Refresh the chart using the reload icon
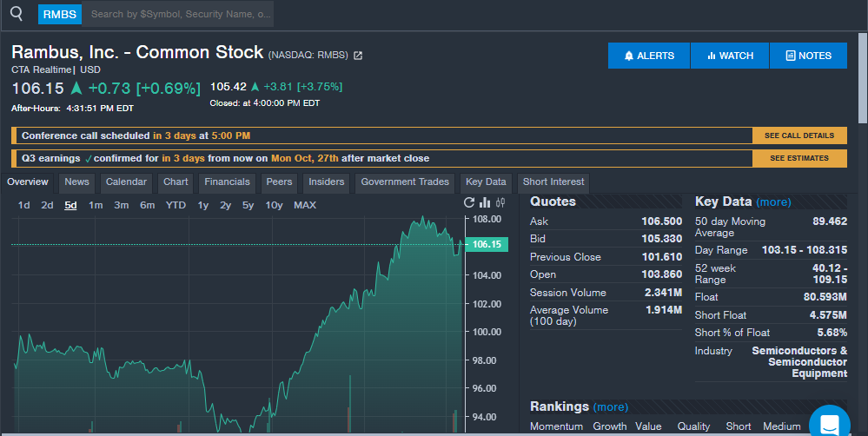 coord(470,202)
